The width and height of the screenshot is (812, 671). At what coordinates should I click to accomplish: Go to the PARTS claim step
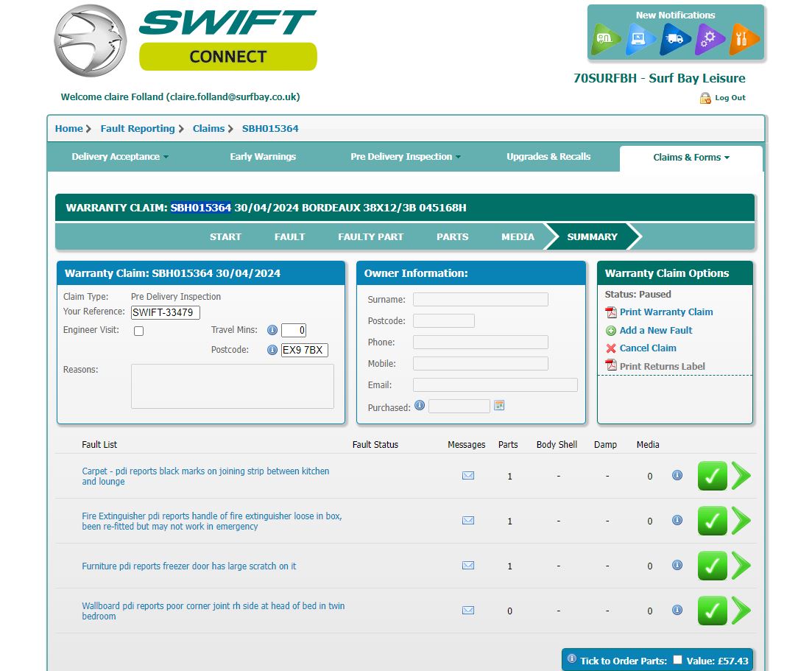[x=452, y=236]
